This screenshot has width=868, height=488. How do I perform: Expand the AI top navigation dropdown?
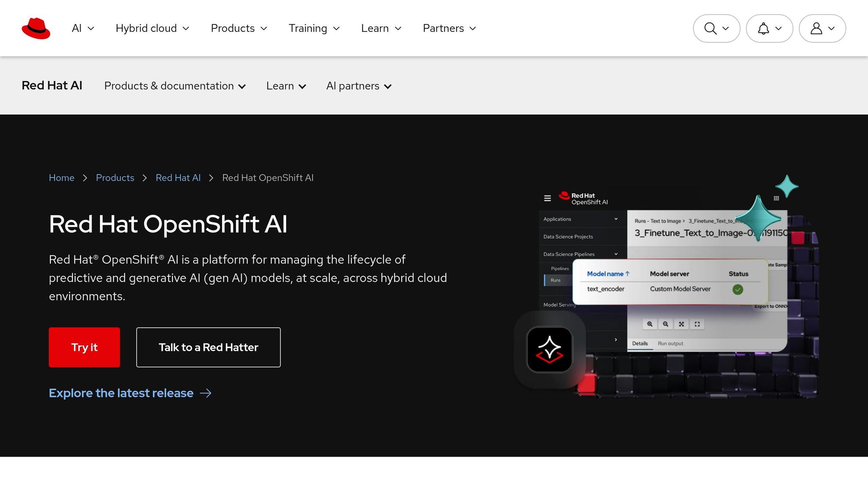pos(83,28)
